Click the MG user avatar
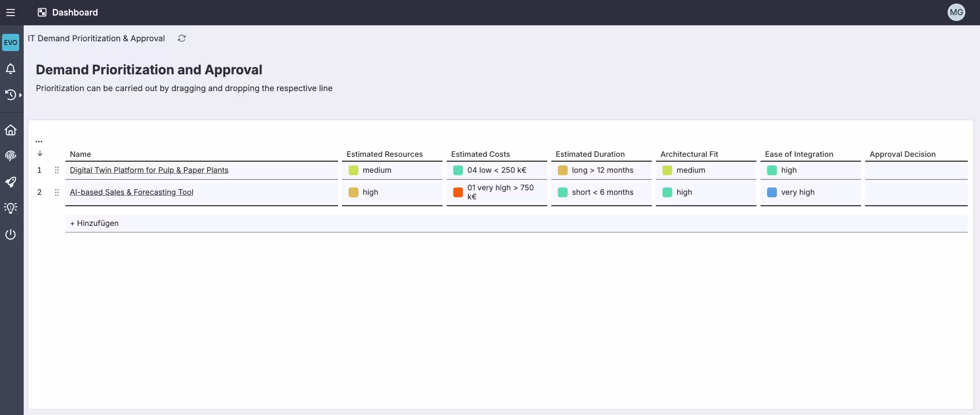The image size is (980, 415). pyautogui.click(x=956, y=12)
